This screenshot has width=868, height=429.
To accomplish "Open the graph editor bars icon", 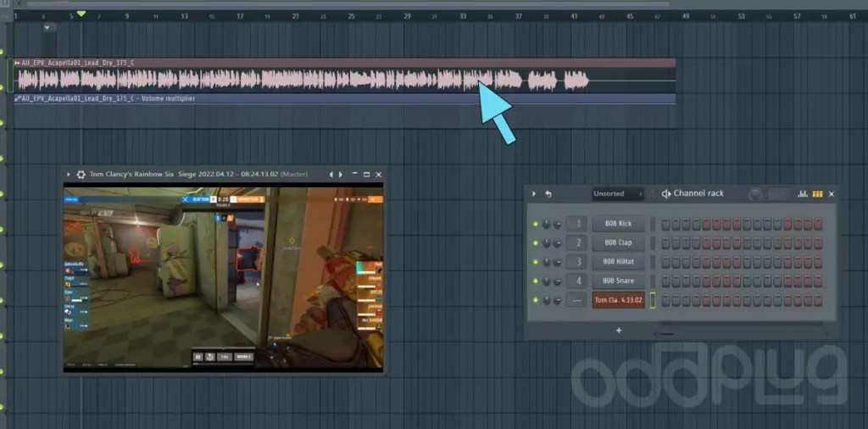I will point(802,194).
